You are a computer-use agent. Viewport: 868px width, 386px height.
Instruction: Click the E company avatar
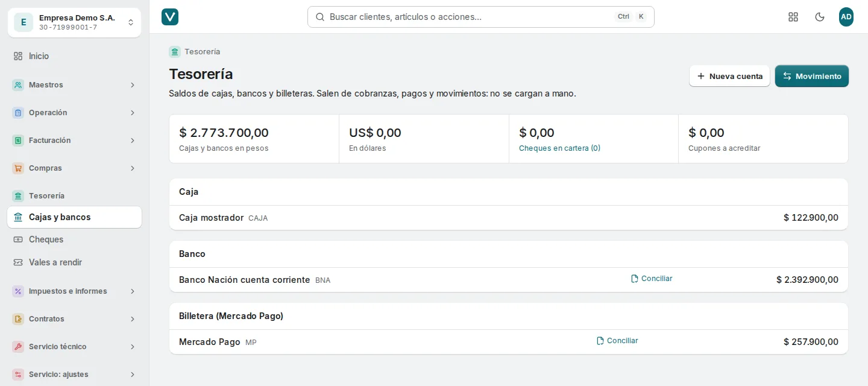tap(24, 23)
